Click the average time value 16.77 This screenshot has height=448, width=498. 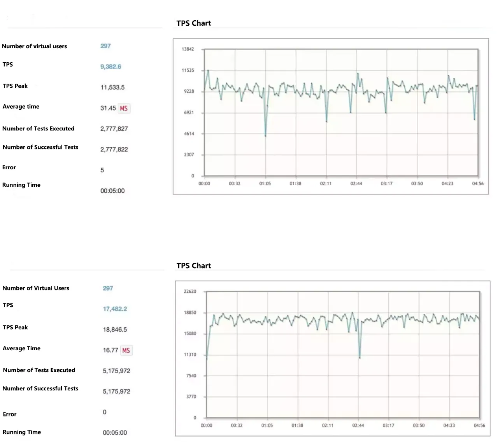(x=110, y=350)
